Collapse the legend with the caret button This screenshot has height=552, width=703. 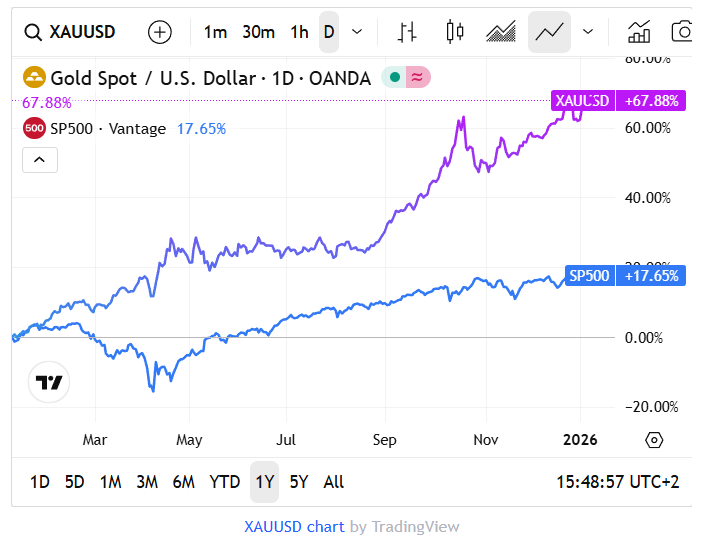39,159
